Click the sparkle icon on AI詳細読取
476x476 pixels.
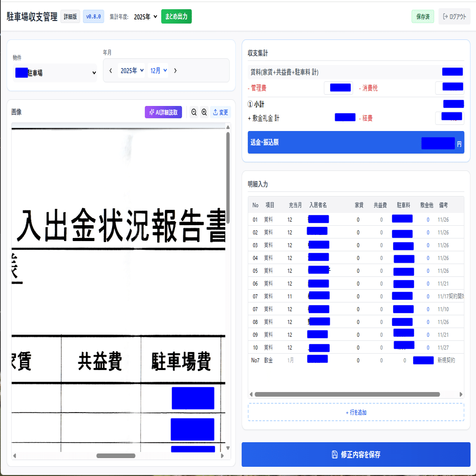[x=152, y=112]
